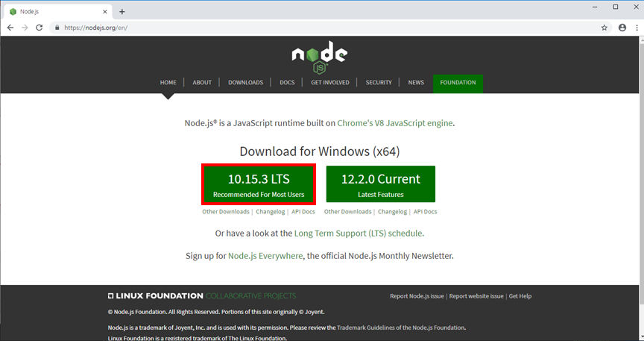Open API Docs under 12.2.0 Current

coord(425,211)
